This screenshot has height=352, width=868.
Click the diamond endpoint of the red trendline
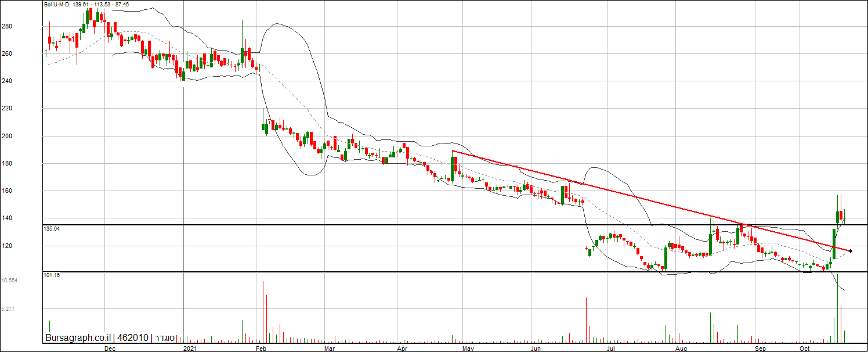[851, 251]
